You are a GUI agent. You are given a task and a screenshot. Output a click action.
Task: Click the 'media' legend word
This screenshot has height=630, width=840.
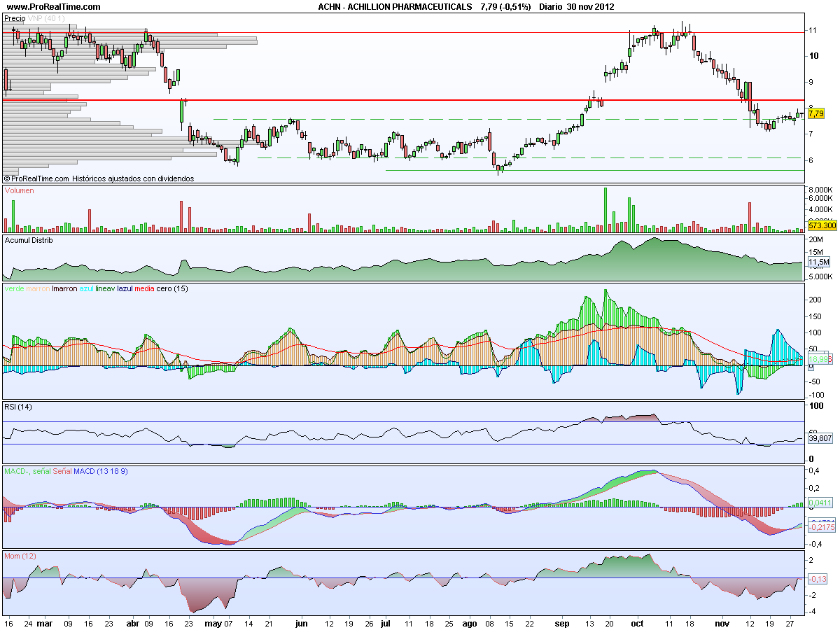click(145, 288)
